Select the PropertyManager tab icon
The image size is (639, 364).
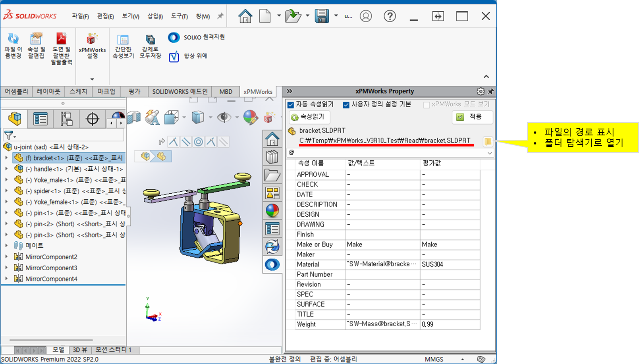click(41, 119)
